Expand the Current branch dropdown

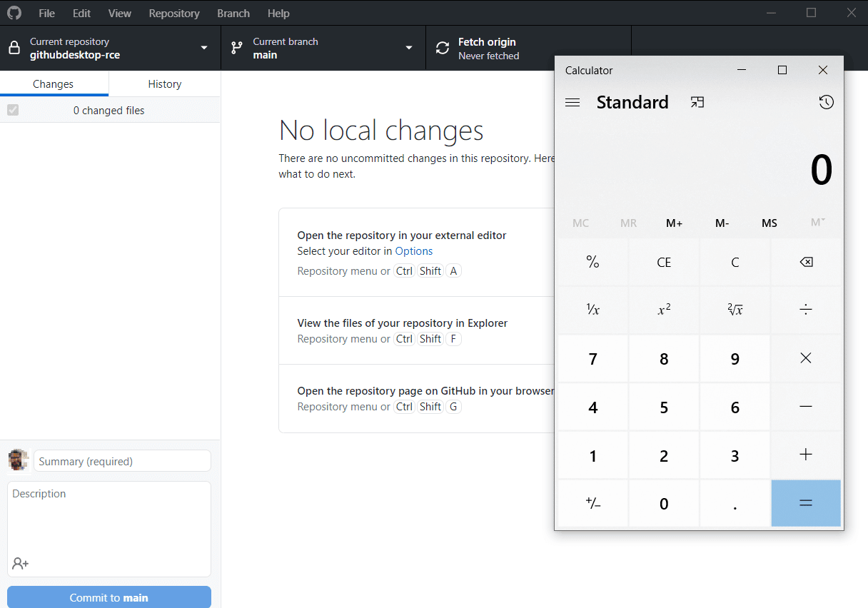323,48
